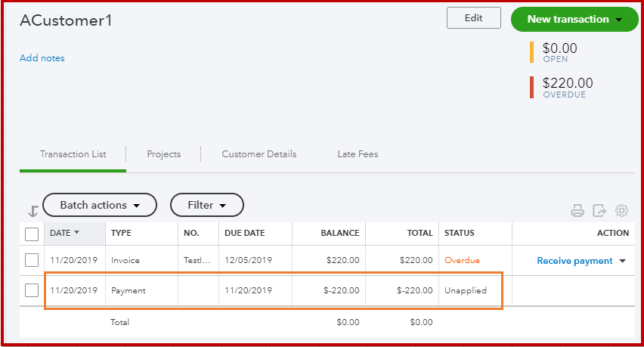Go to the Late Fees tab
The image size is (644, 347).
point(358,154)
